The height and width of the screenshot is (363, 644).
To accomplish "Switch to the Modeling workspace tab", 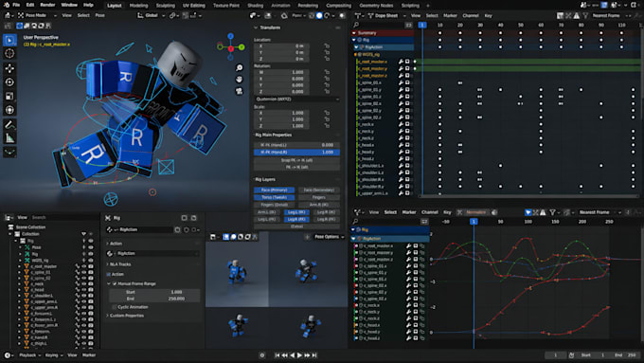I will click(x=138, y=6).
